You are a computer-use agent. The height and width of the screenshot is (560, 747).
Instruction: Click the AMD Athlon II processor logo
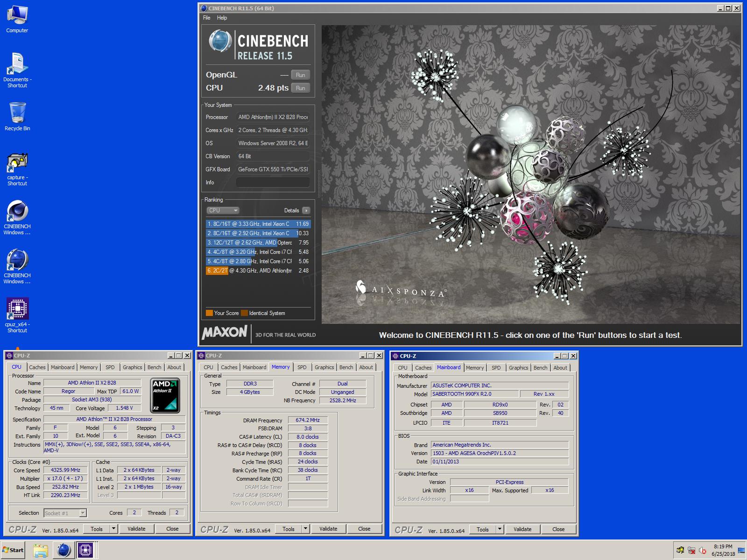[x=166, y=396]
